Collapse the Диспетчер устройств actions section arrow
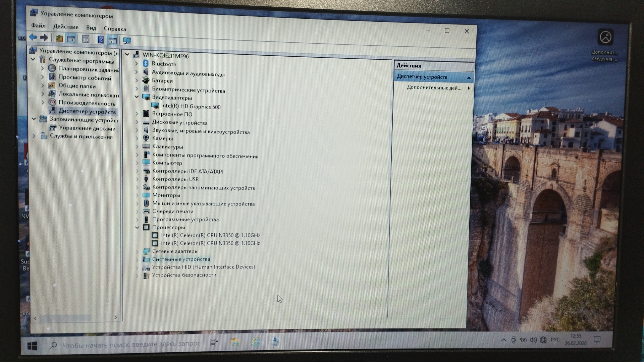Image resolution: width=644 pixels, height=362 pixels. (469, 77)
